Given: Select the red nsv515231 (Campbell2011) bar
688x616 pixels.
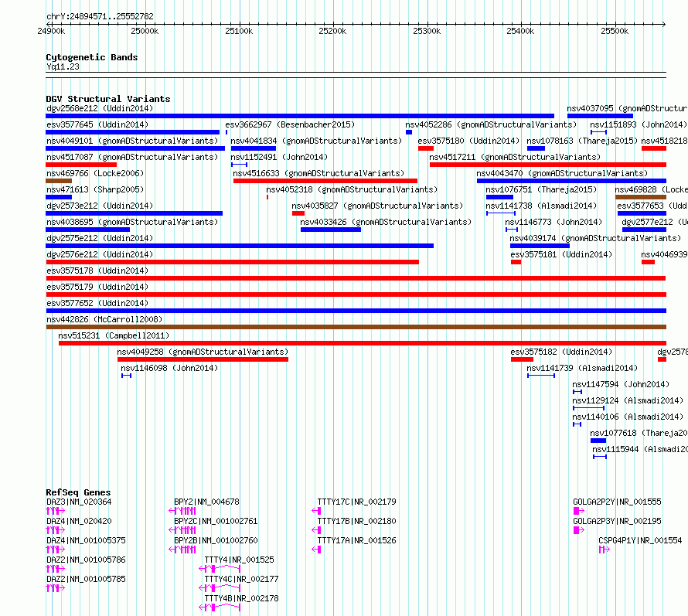Looking at the screenshot, I should pyautogui.click(x=363, y=343).
